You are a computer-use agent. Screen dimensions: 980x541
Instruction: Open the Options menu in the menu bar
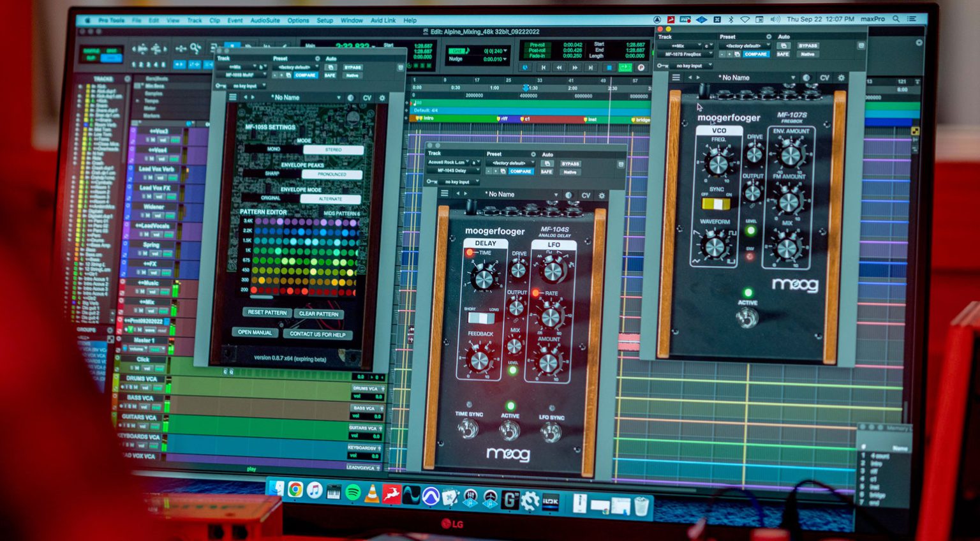pos(297,20)
